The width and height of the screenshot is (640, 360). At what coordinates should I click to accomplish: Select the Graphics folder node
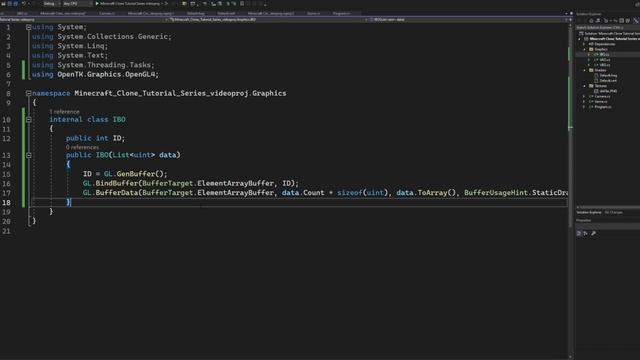pos(601,49)
